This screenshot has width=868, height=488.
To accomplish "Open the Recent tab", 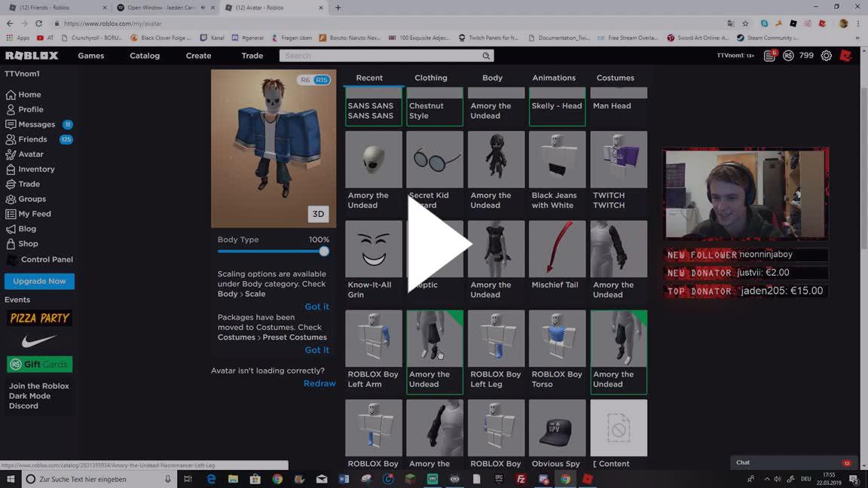I will tap(369, 78).
